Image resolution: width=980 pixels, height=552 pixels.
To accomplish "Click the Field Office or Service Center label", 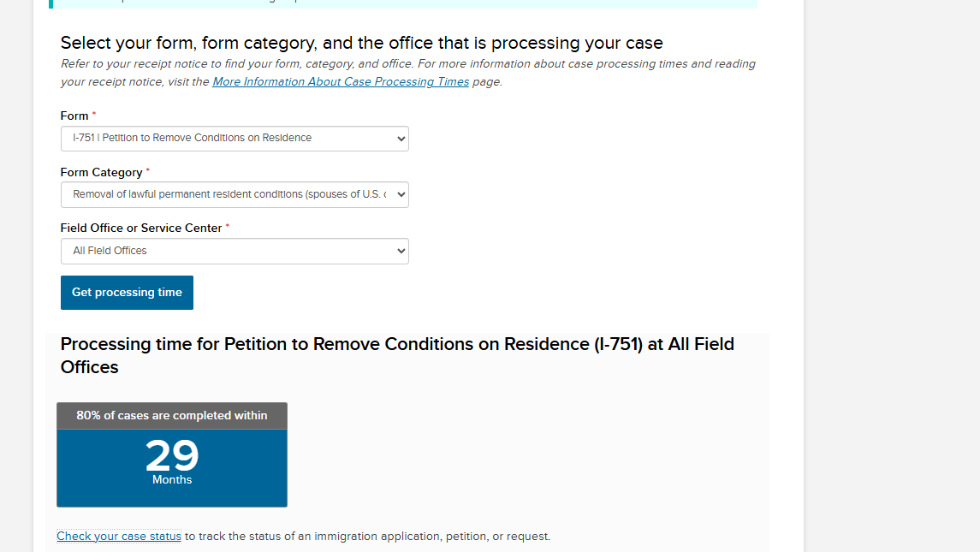I will pyautogui.click(x=141, y=228).
